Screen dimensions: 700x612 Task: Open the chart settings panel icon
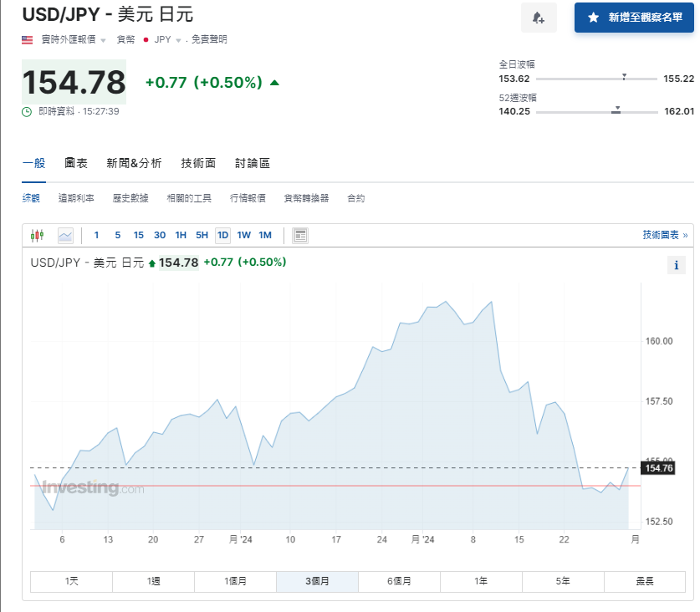[x=299, y=235]
